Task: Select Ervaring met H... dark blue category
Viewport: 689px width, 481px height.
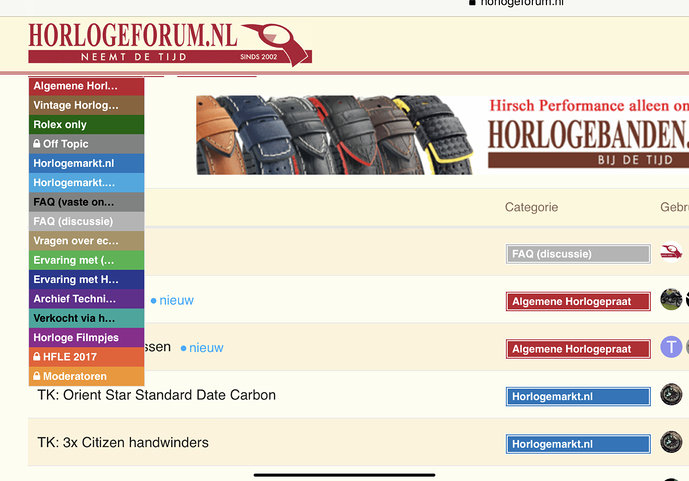Action: 86,279
